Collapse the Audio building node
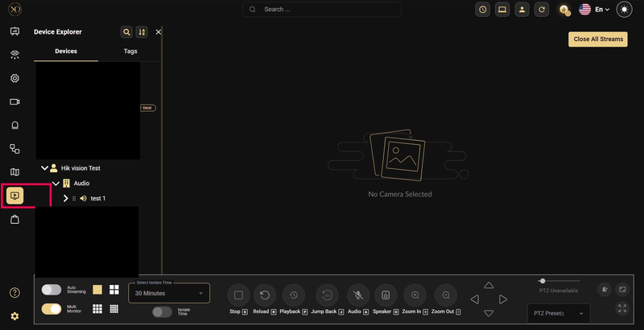The image size is (644, 330). pyautogui.click(x=56, y=183)
